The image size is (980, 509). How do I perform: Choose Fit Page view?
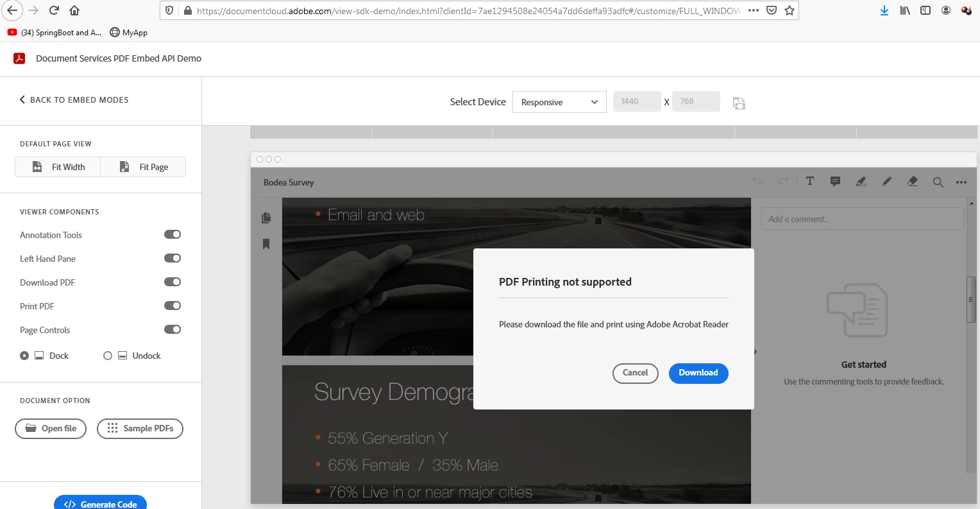144,167
